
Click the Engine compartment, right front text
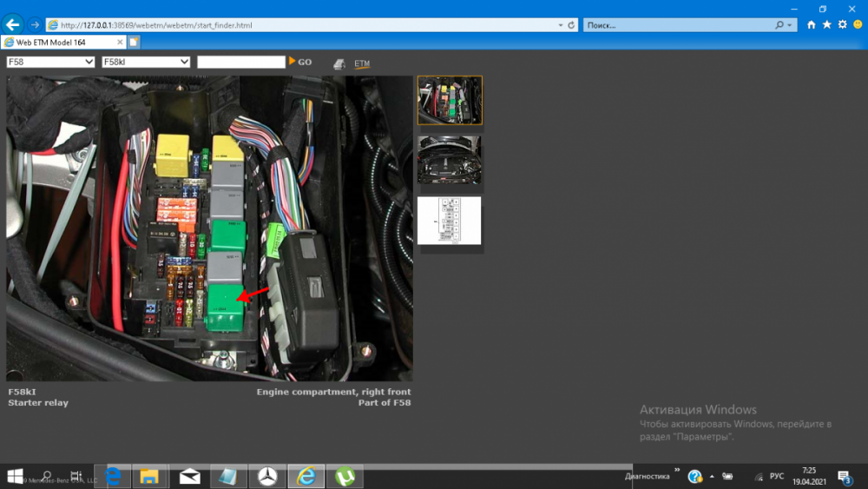(x=333, y=392)
